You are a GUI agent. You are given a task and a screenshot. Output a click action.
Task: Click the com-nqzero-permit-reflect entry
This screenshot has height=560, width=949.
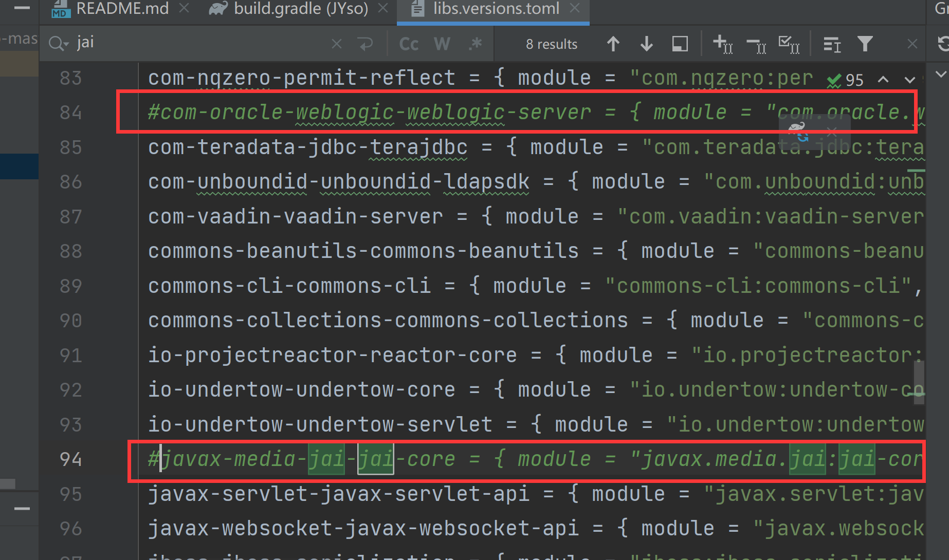pos(480,78)
